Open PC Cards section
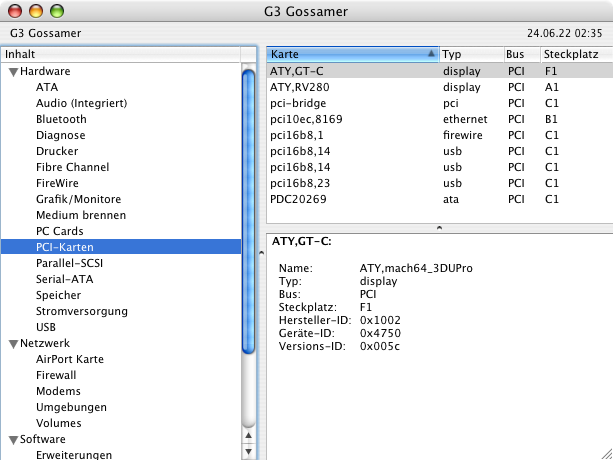This screenshot has width=613, height=460. pyautogui.click(x=59, y=231)
